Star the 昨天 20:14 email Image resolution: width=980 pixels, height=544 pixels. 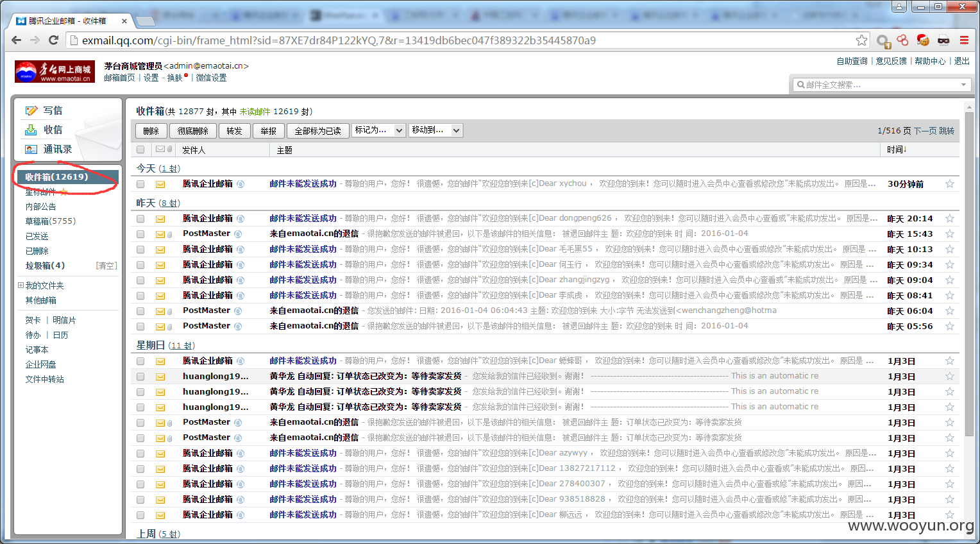(x=950, y=219)
